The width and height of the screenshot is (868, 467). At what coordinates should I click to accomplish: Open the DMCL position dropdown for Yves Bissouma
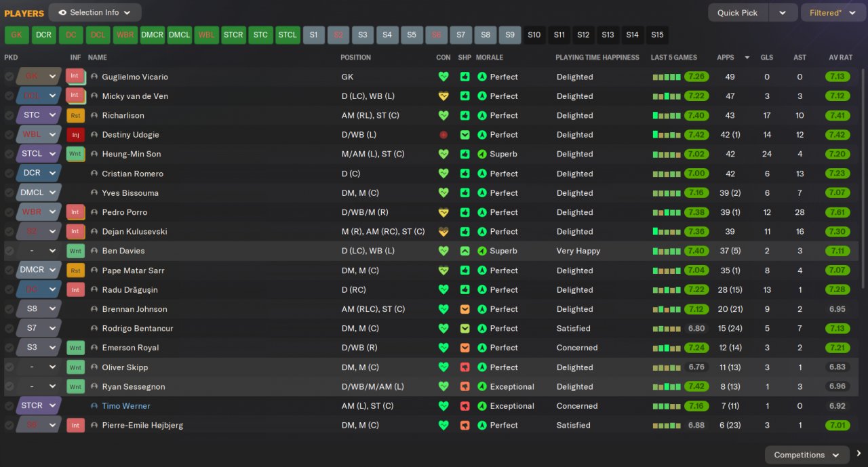tap(39, 193)
